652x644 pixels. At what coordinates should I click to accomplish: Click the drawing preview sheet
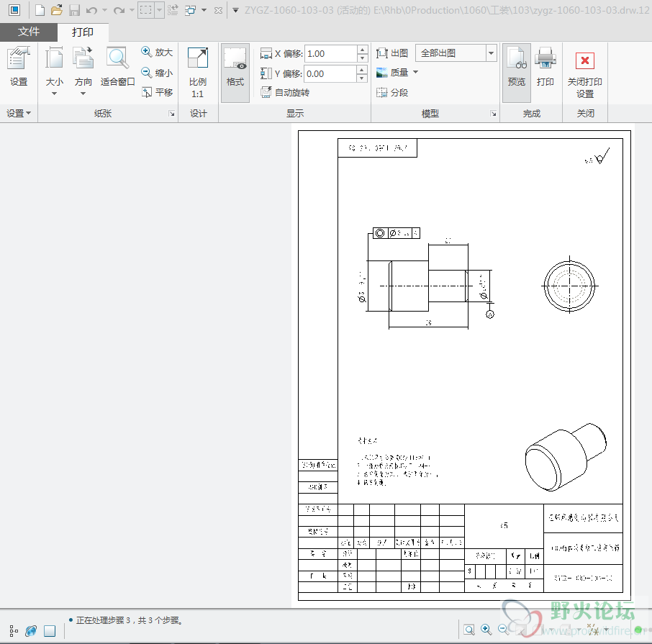click(x=464, y=366)
